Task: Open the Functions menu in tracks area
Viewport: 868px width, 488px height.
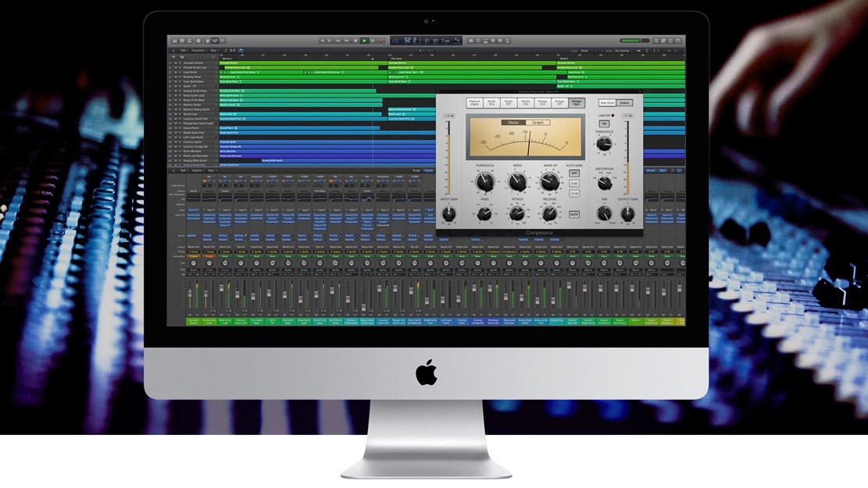Action: click(198, 50)
